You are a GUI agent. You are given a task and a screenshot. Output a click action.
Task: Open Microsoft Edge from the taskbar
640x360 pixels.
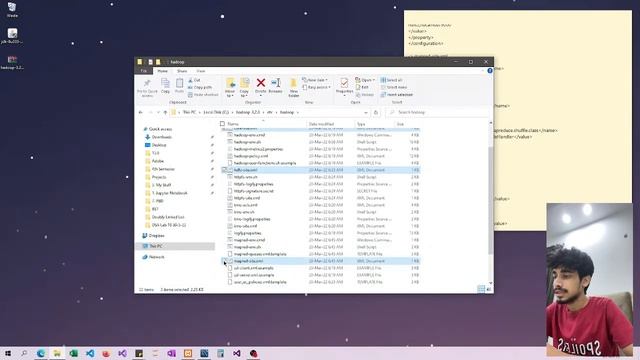41,353
